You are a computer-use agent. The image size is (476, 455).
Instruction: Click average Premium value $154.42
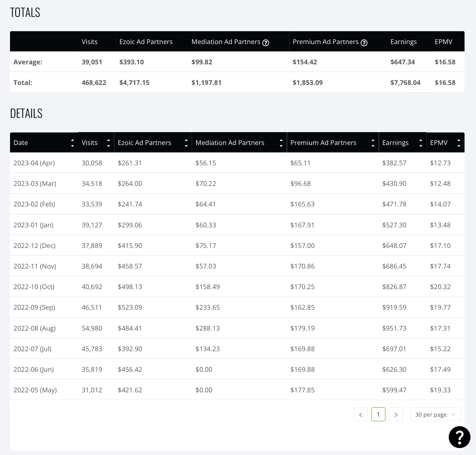[x=305, y=62]
